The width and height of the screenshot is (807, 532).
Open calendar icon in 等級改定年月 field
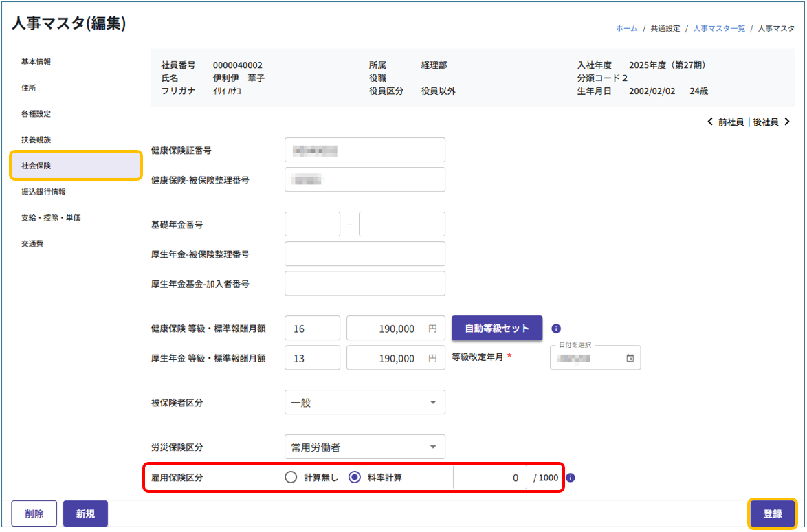[x=630, y=358]
